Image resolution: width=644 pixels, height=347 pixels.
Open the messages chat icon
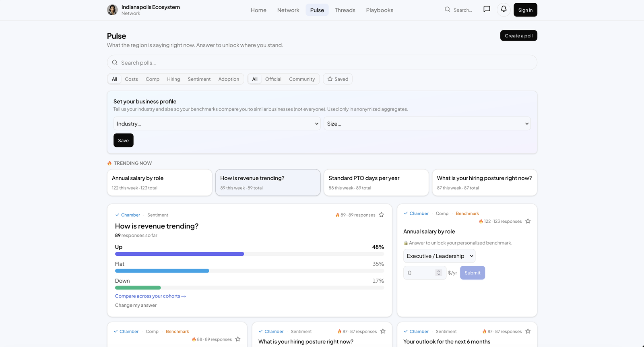point(487,10)
